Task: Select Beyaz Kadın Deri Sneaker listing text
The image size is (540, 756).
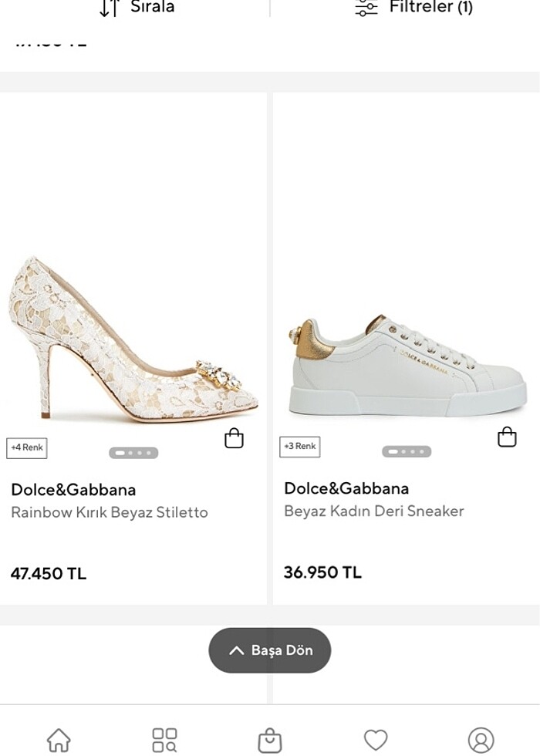Action: (373, 511)
